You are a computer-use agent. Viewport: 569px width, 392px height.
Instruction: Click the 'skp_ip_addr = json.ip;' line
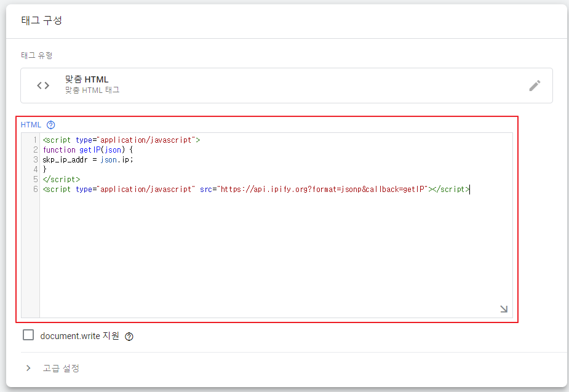tap(88, 159)
